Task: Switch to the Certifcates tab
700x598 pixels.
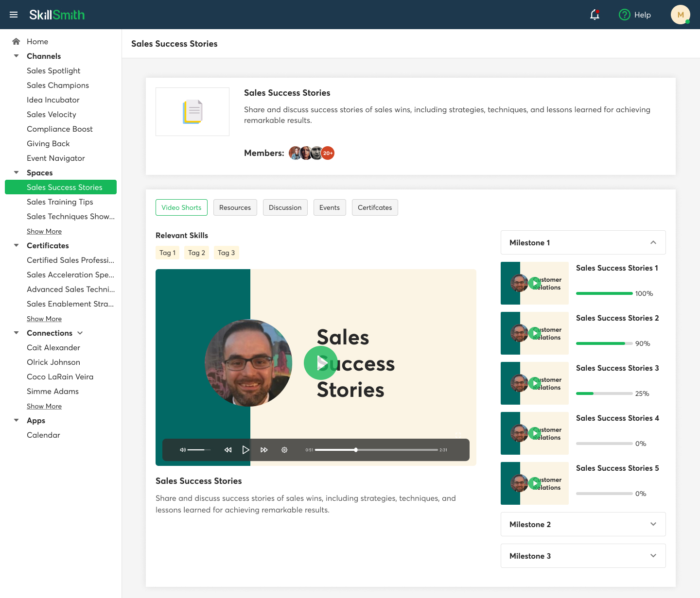Action: click(x=375, y=207)
